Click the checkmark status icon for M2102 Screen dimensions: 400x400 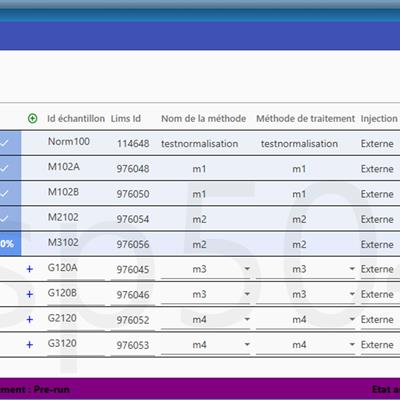(4, 219)
